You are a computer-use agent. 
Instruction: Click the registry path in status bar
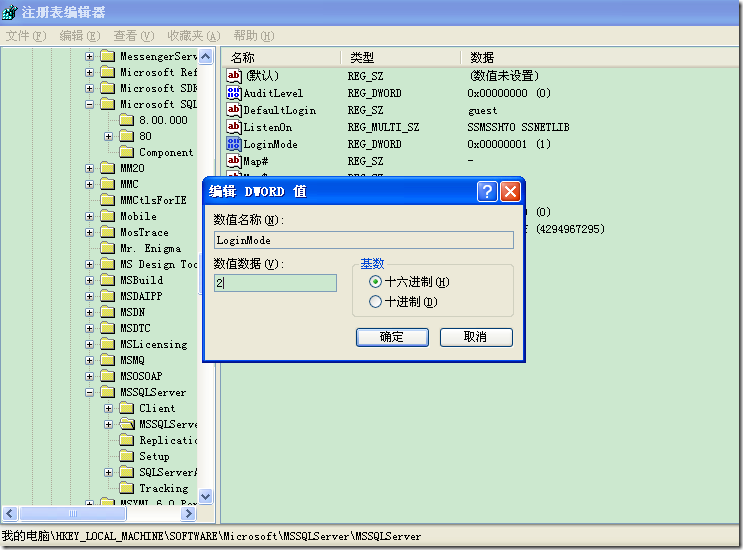(211, 536)
